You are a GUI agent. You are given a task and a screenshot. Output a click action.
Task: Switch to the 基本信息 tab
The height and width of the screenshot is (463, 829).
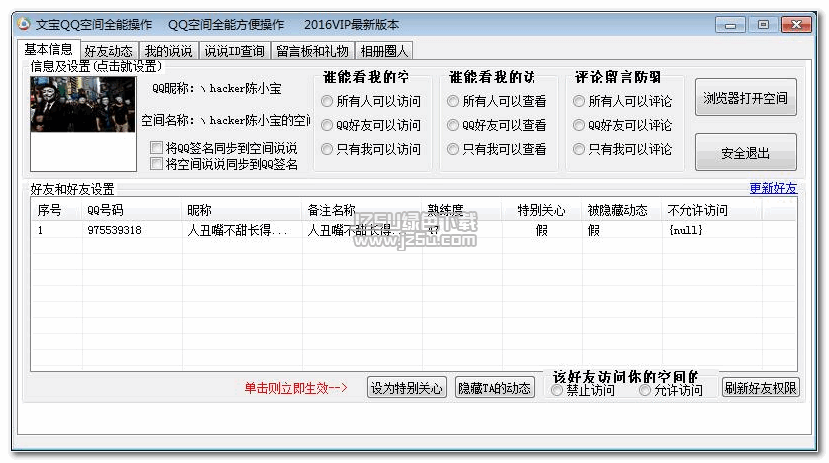click(x=49, y=50)
